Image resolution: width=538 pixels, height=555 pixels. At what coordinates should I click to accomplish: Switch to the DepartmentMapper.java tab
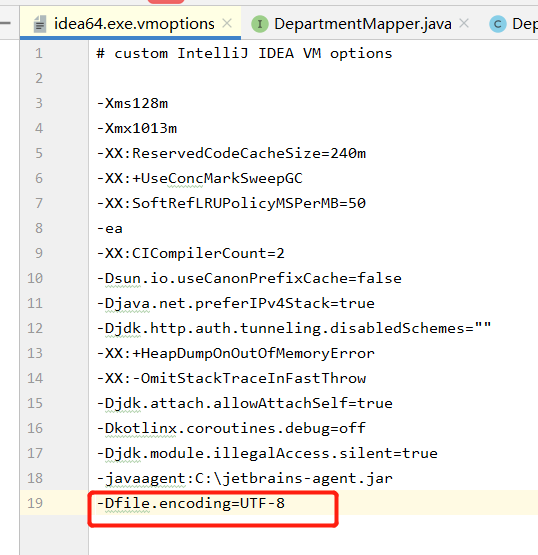click(x=363, y=24)
